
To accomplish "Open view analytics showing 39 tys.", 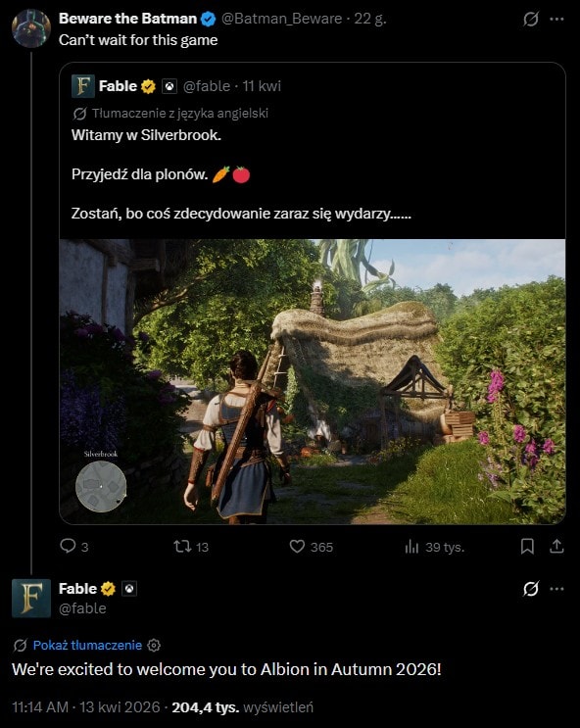I will click(x=411, y=547).
